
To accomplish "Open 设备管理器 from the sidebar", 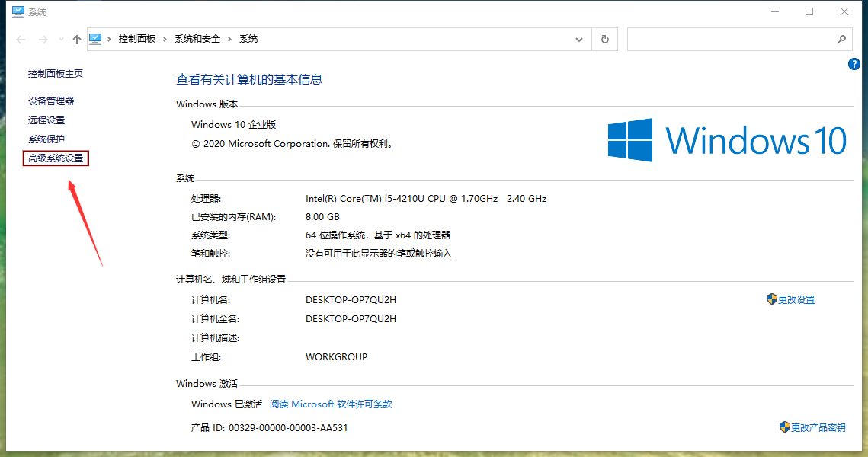I will (x=51, y=101).
